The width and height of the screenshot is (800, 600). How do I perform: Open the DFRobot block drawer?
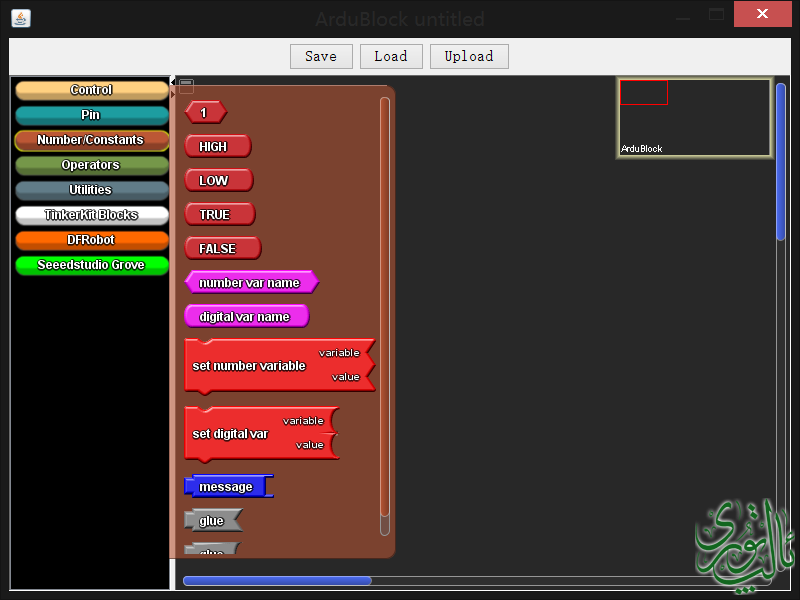92,240
